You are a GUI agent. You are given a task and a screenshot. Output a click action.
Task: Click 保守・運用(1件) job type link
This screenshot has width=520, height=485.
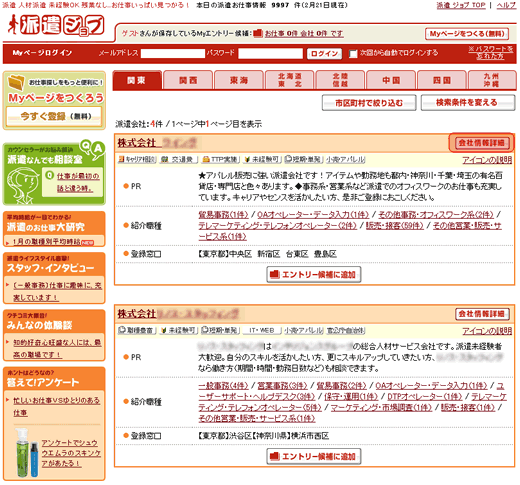coord(351,397)
